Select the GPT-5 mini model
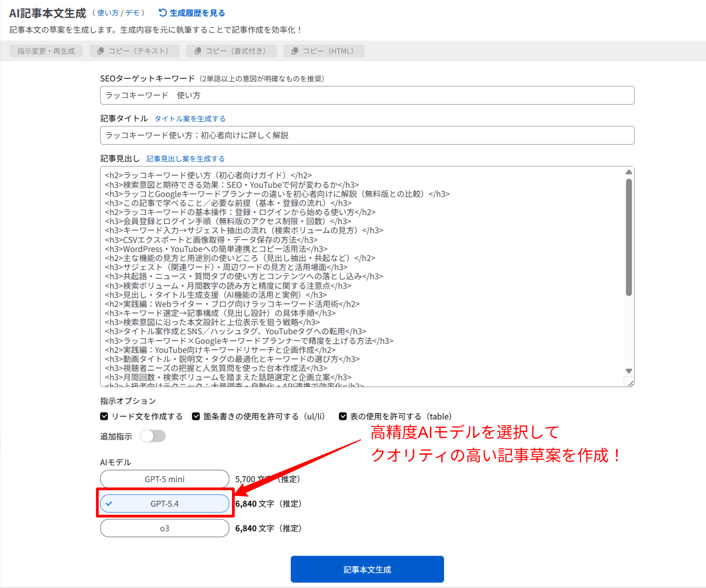This screenshot has width=706, height=588. pyautogui.click(x=165, y=479)
